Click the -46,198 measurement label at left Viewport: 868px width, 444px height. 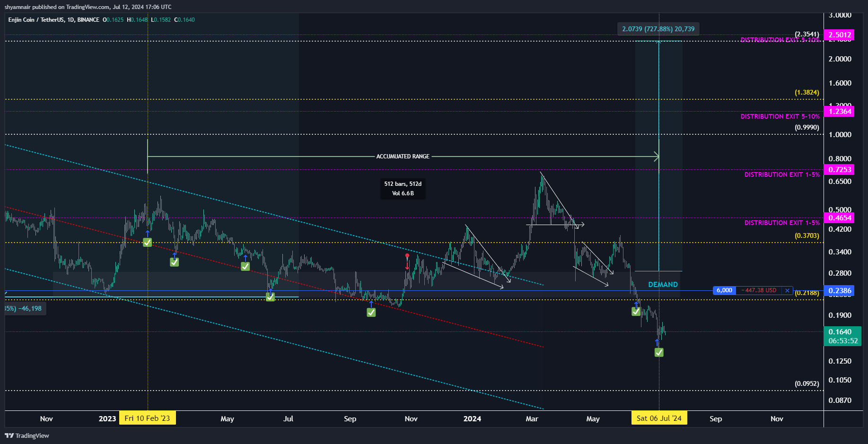coord(25,308)
